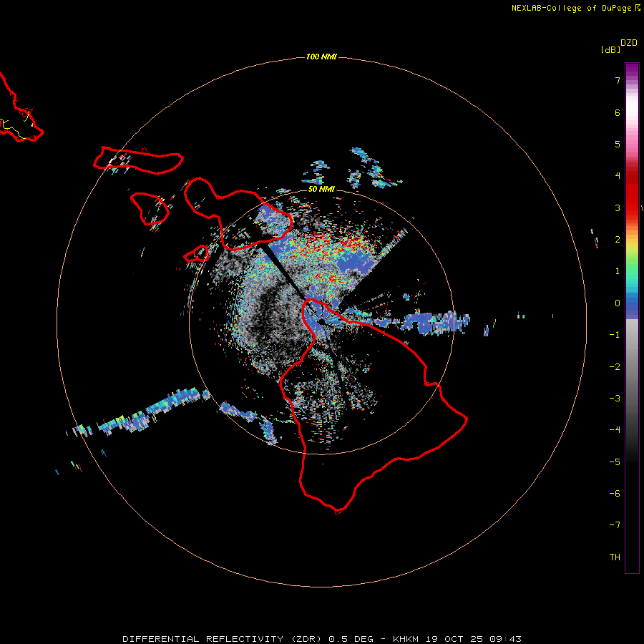644x644 pixels.
Task: Click the colorbar tick label -1
Action: click(615, 335)
